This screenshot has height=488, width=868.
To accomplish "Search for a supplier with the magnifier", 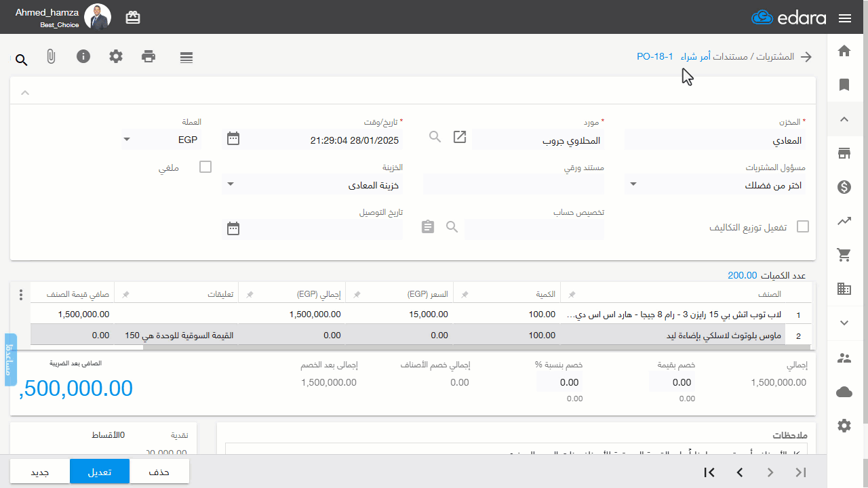I will pyautogui.click(x=435, y=137).
